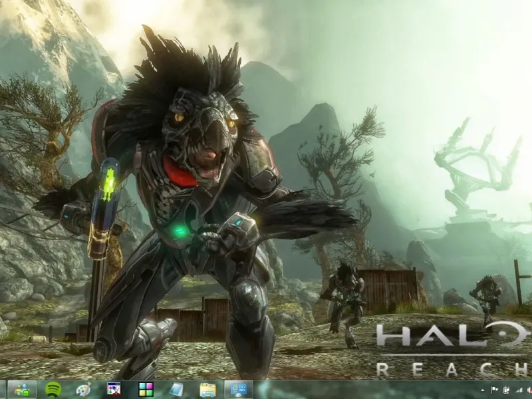The image size is (532, 399).
Task: Open Windows Explorer from the taskbar
Action: coord(207,390)
